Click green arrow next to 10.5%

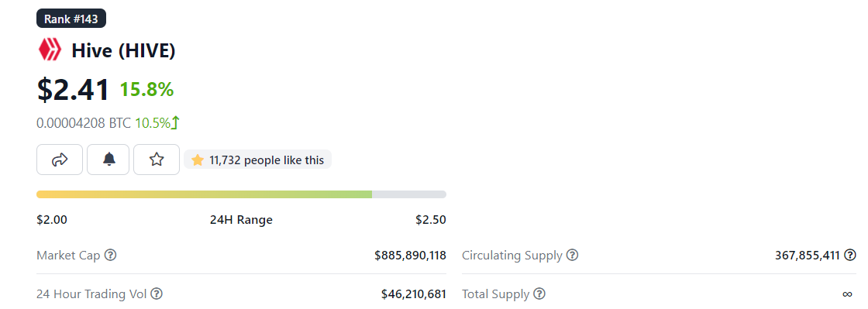point(175,122)
